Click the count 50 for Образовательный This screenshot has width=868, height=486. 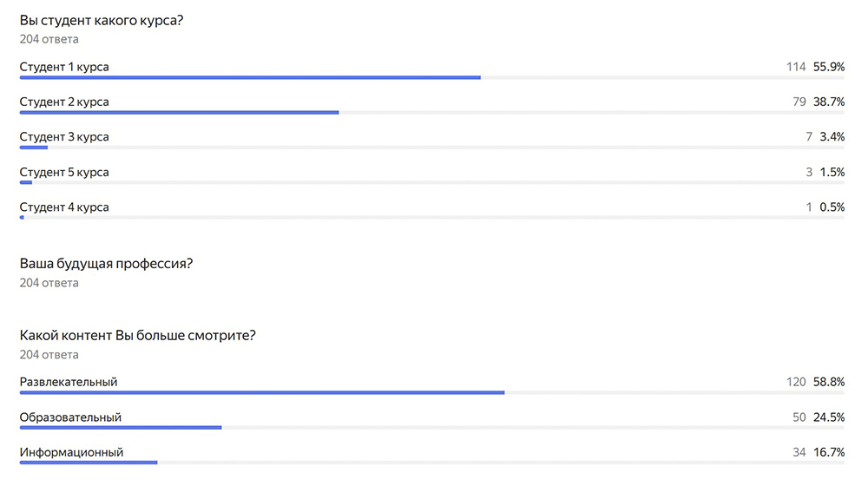tap(799, 417)
